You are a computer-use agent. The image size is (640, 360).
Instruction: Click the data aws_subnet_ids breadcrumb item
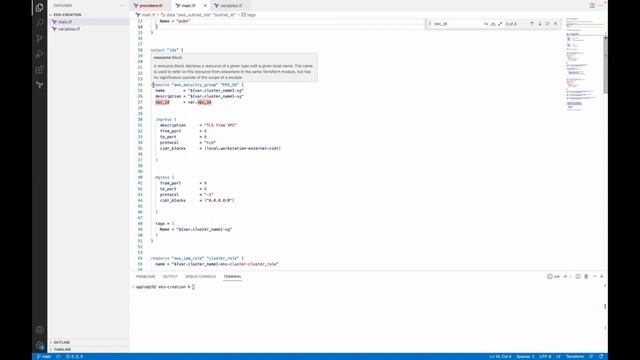pos(198,15)
